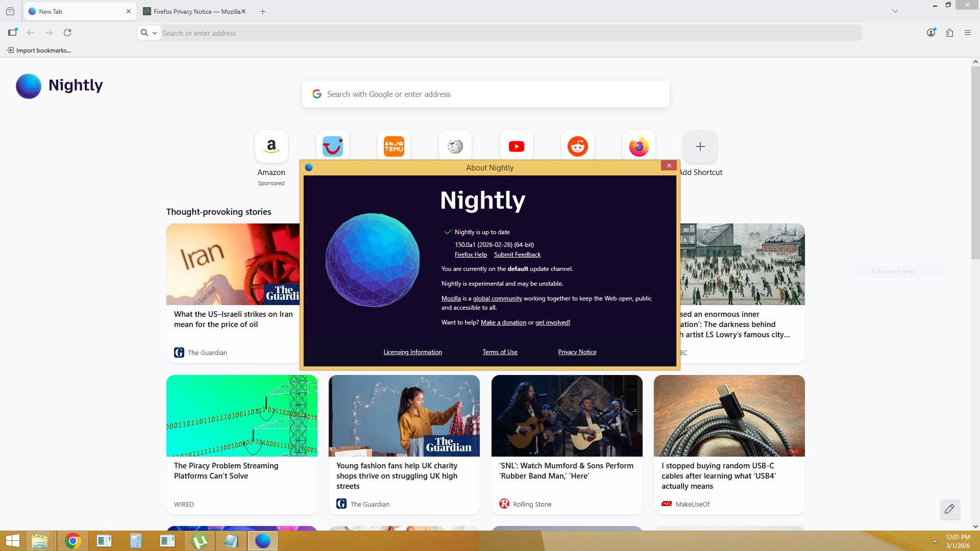The height and width of the screenshot is (551, 980).
Task: Show hidden system tray icons
Action: pyautogui.click(x=935, y=541)
